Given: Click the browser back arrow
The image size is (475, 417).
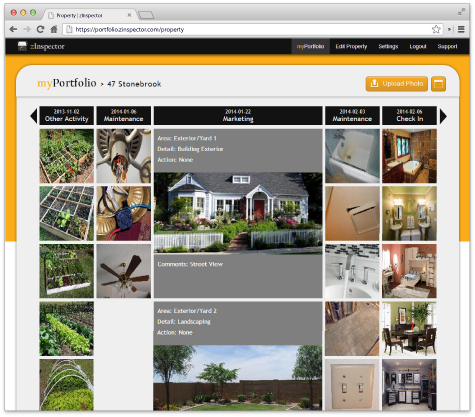Looking at the screenshot, I should [x=13, y=29].
